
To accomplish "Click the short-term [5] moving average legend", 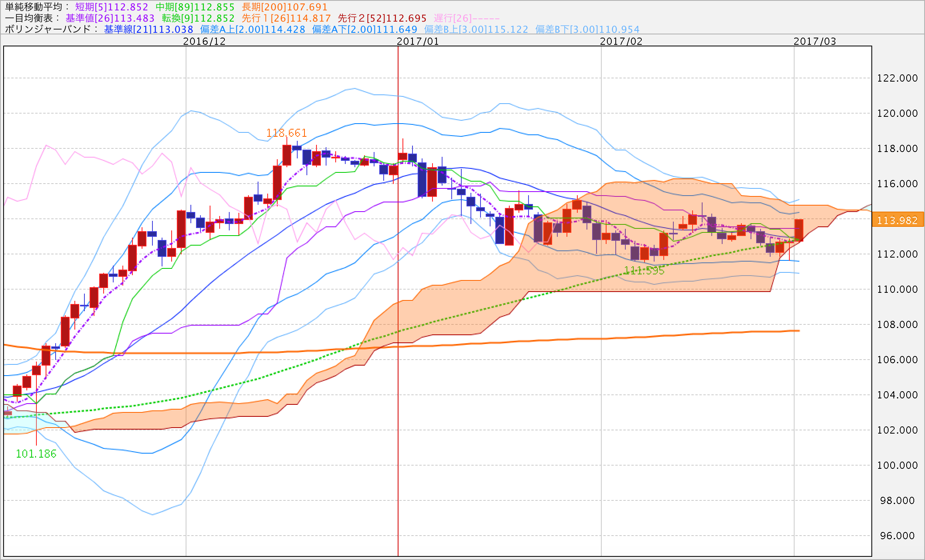I will click(x=112, y=7).
